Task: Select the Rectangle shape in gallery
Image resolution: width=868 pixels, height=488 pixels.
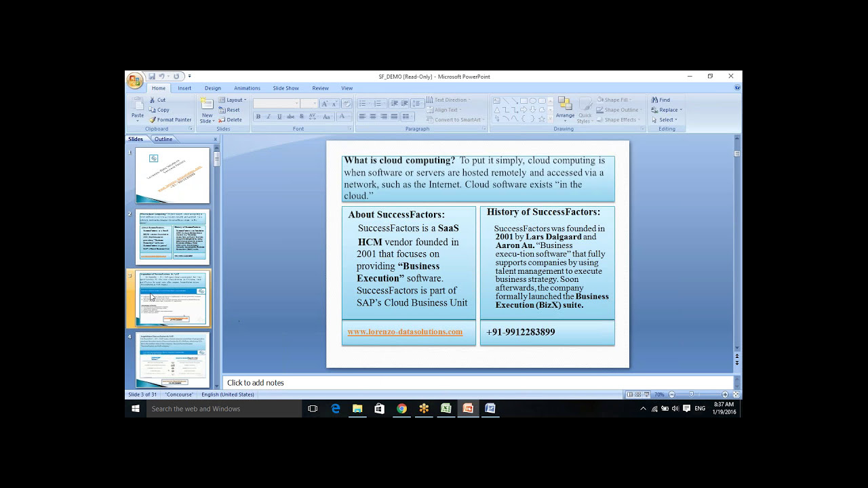Action: [524, 101]
